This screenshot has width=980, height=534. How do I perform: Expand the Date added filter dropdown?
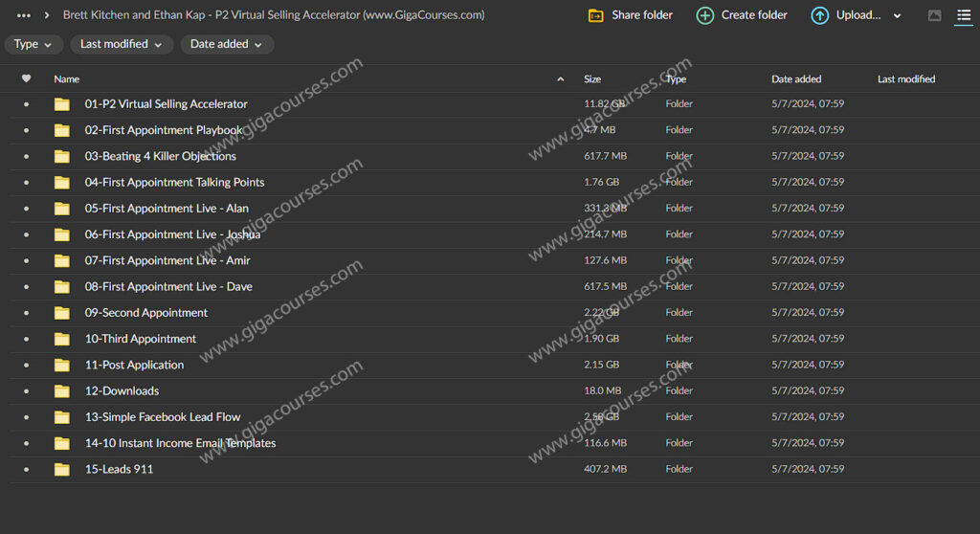226,44
